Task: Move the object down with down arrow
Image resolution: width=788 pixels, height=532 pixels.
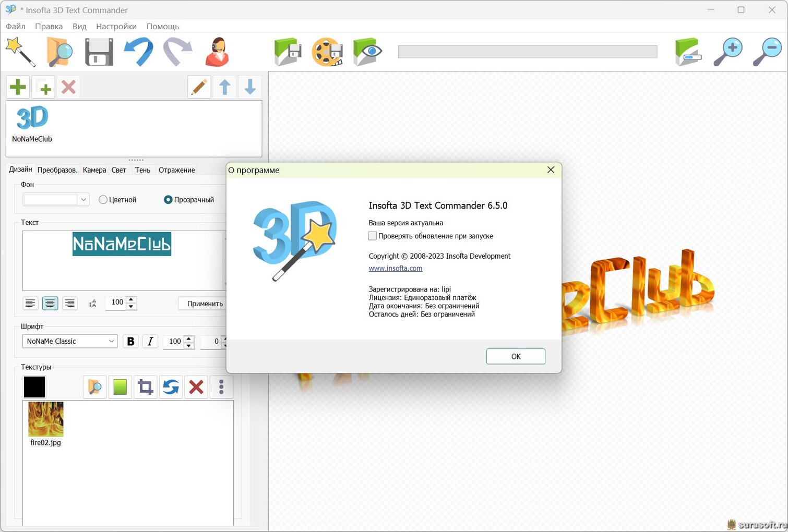Action: click(x=250, y=87)
